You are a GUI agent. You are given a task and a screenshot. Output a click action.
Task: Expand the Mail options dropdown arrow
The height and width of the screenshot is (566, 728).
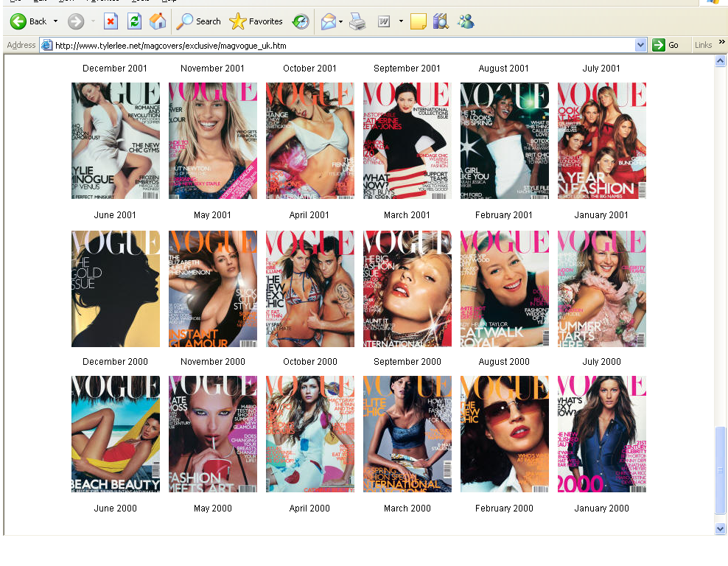(340, 21)
